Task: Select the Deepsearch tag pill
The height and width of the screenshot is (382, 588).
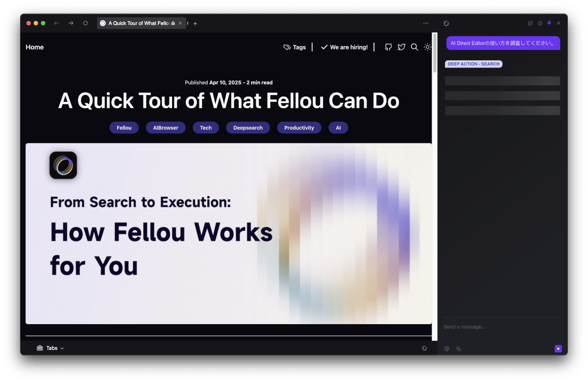Action: click(248, 128)
